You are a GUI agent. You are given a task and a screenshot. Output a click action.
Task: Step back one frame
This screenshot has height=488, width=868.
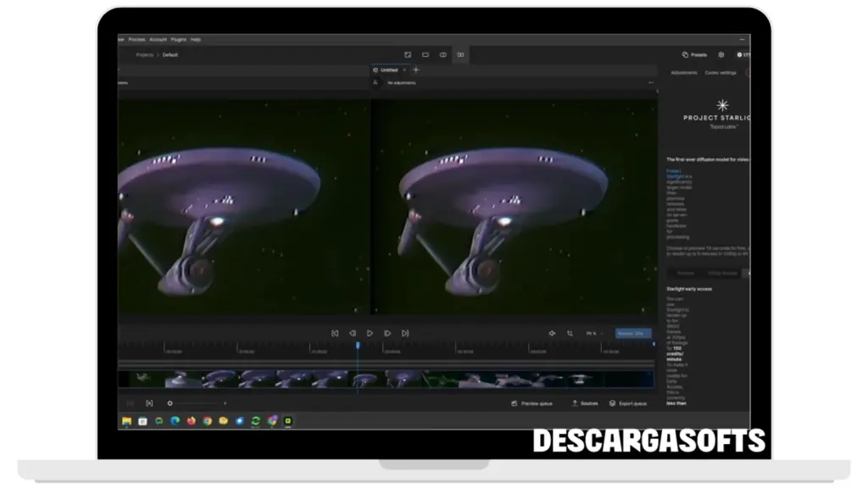tap(353, 333)
